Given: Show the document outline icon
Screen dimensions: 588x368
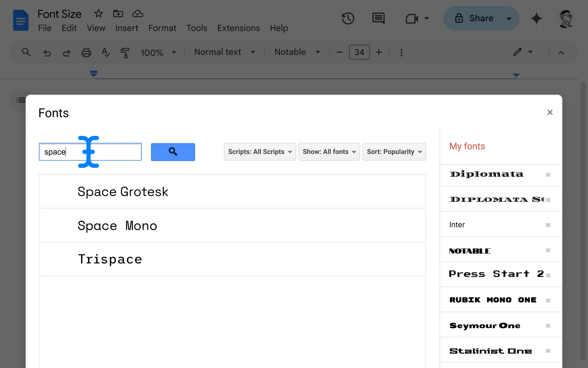Looking at the screenshot, I should [21, 100].
